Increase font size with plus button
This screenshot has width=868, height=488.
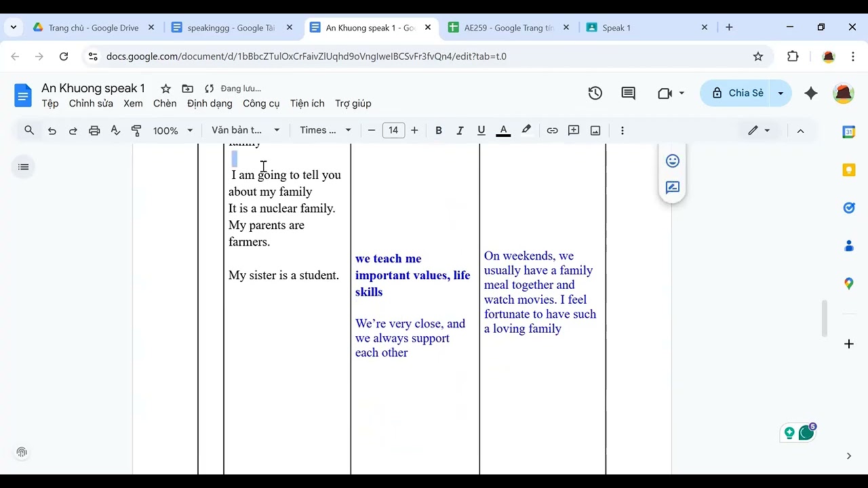(x=414, y=130)
